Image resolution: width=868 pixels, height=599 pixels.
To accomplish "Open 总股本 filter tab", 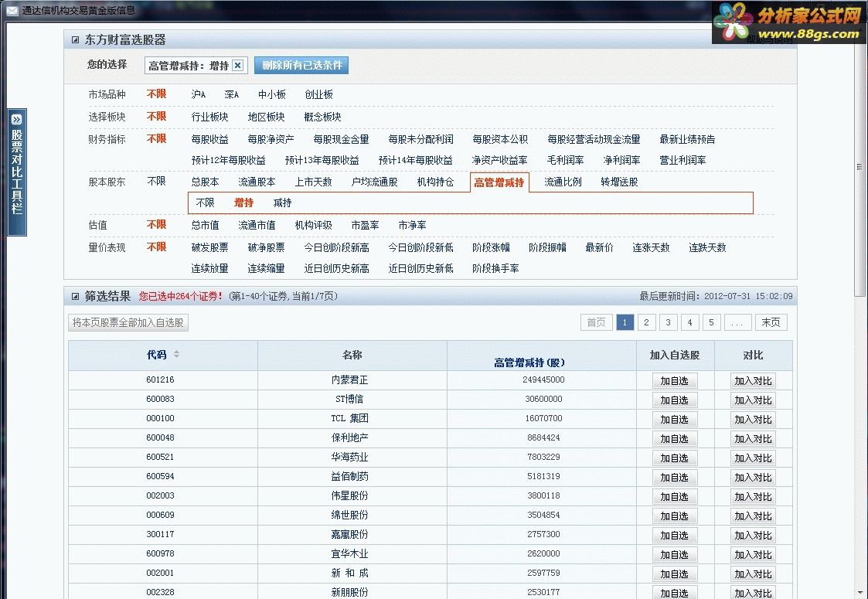I will (206, 182).
